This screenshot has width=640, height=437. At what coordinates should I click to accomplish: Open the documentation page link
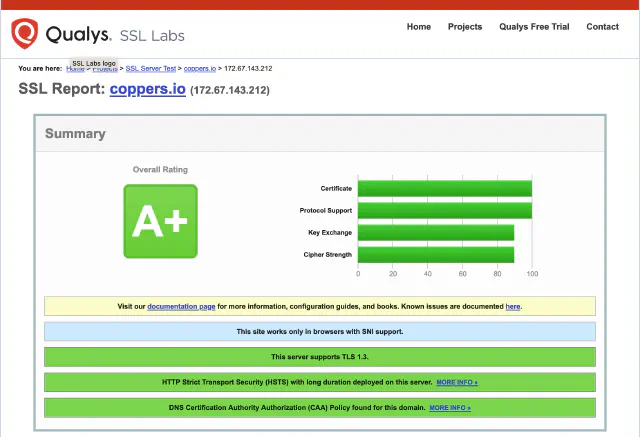pyautogui.click(x=181, y=306)
